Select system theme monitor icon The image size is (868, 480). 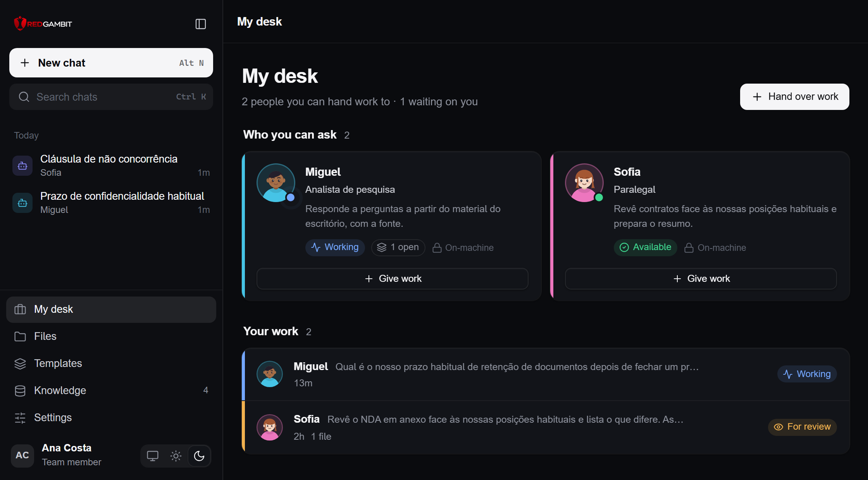point(153,456)
